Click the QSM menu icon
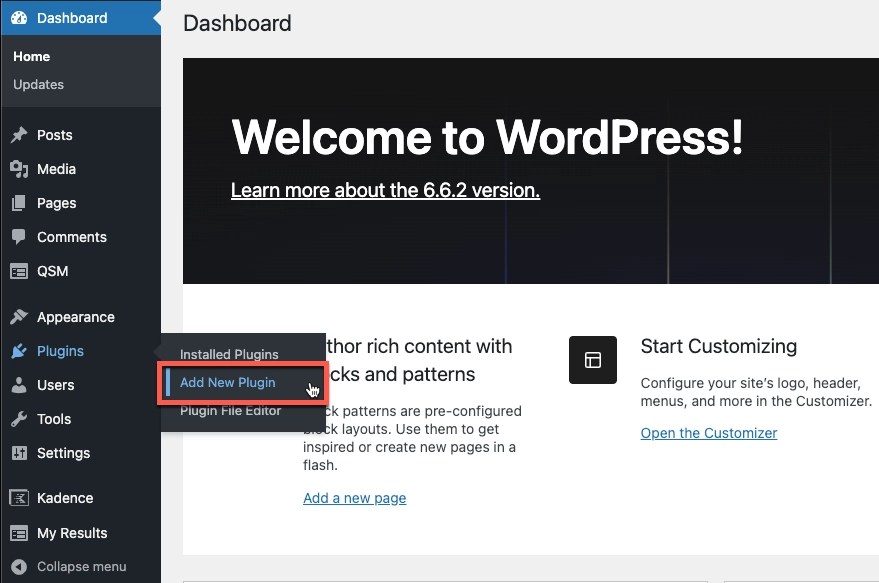This screenshot has width=879, height=583. point(19,271)
